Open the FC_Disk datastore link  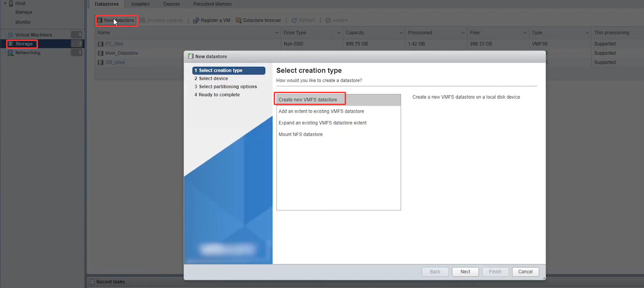click(x=114, y=44)
